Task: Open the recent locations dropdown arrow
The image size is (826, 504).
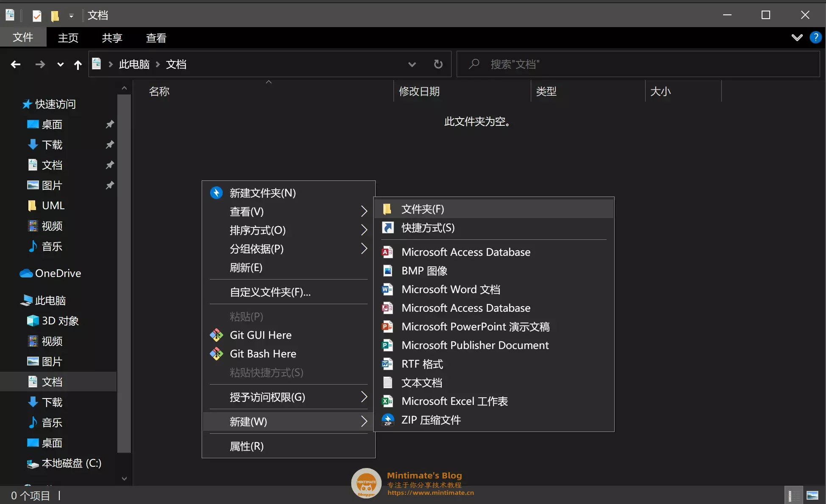Action: coord(61,64)
